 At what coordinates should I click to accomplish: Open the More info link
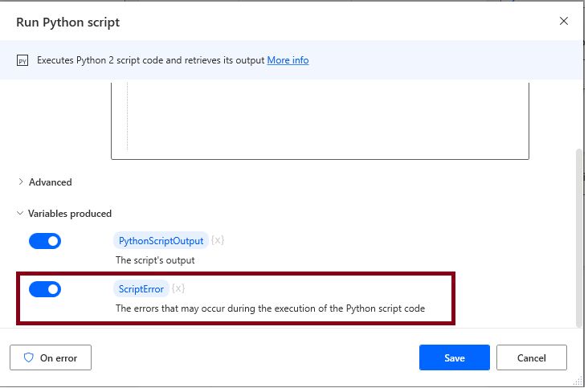[x=288, y=60]
